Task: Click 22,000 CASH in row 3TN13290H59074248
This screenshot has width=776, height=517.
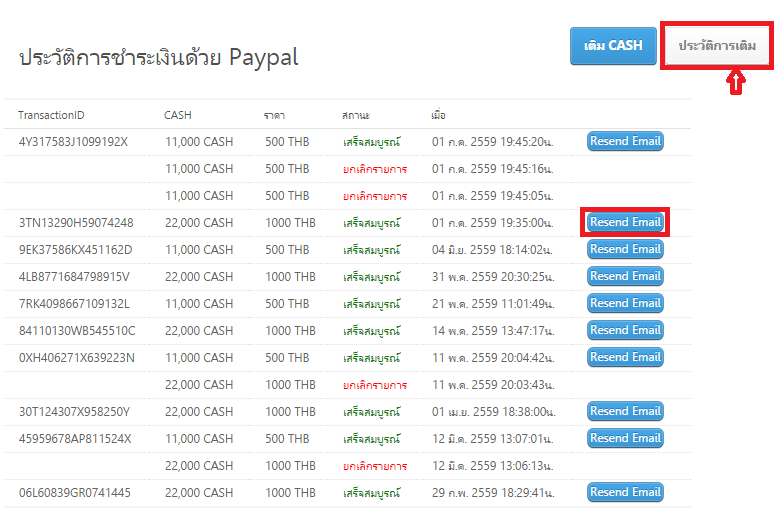Action: point(199,223)
